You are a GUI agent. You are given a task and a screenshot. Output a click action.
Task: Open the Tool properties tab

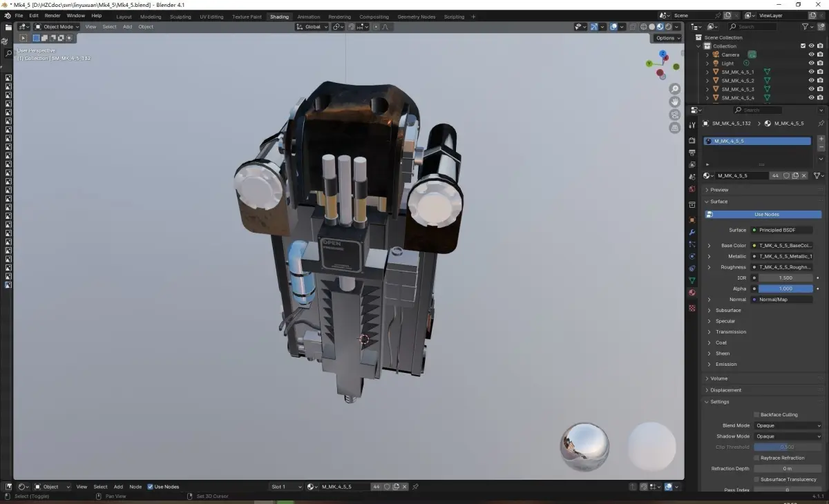tap(692, 126)
